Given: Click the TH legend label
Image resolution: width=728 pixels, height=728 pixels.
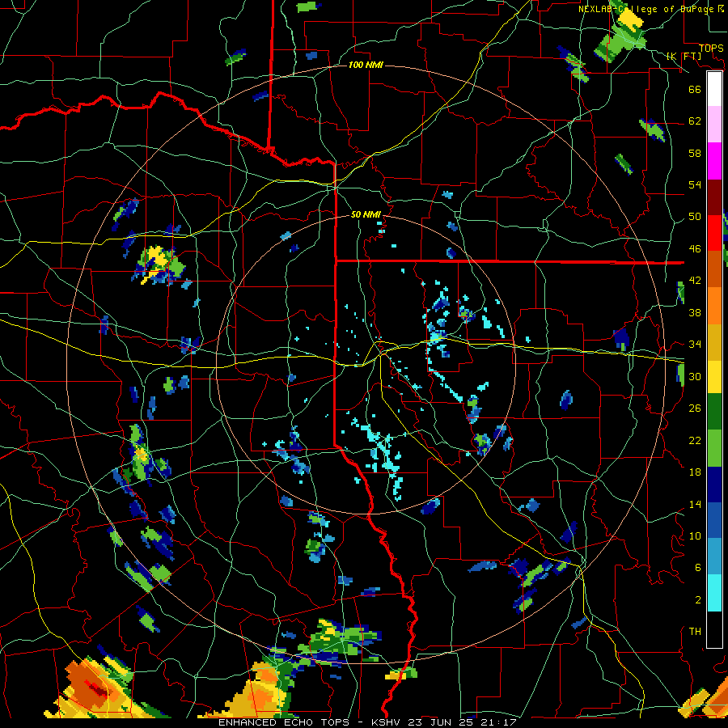Looking at the screenshot, I should 695,632.
